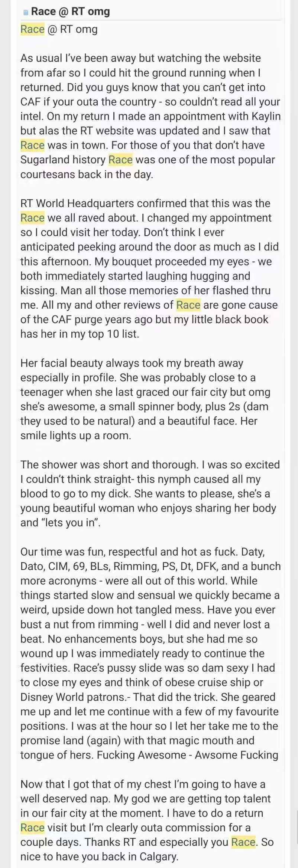Click highlighted "Race" after "especially you"
Viewport: 298px width, 868px height.
(243, 842)
